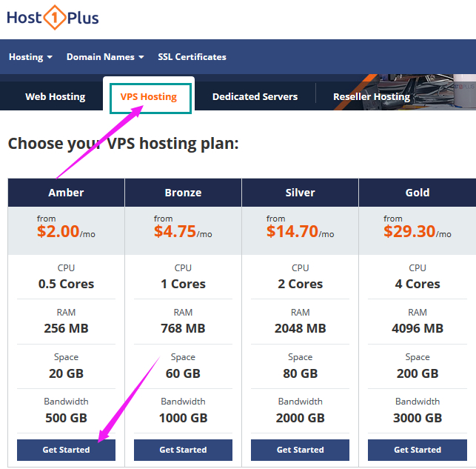476x469 pixels.
Task: Click the 20 GB space value
Action: tap(66, 373)
